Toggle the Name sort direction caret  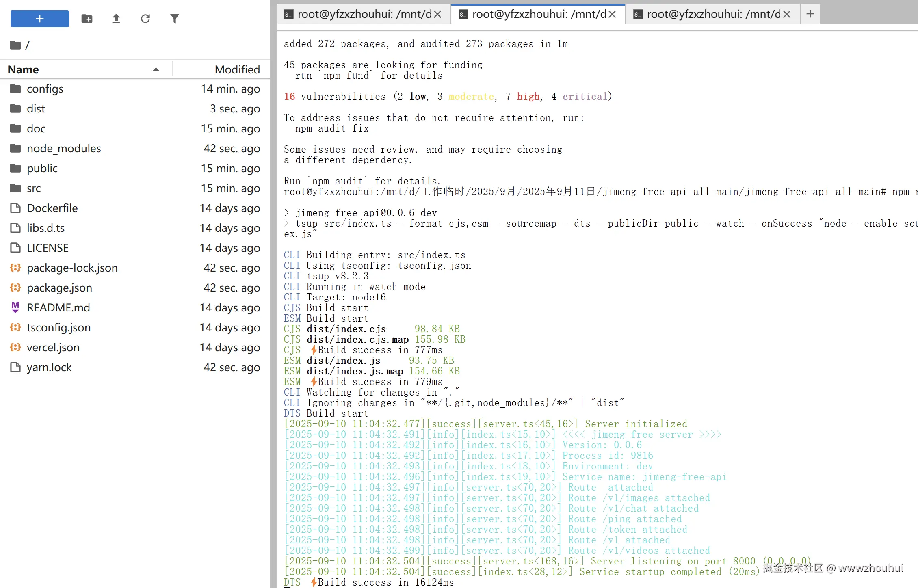[156, 69]
